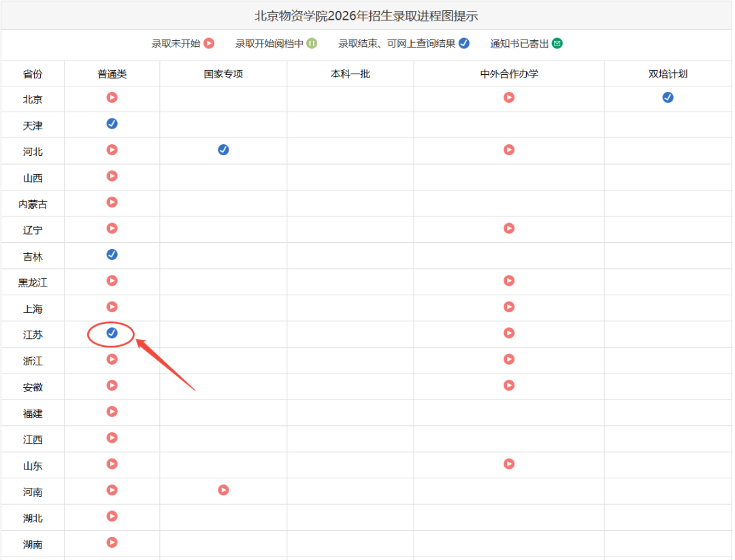Click the 黑龙江 普通类 status icon
This screenshot has width=735, height=560.
[x=112, y=281]
